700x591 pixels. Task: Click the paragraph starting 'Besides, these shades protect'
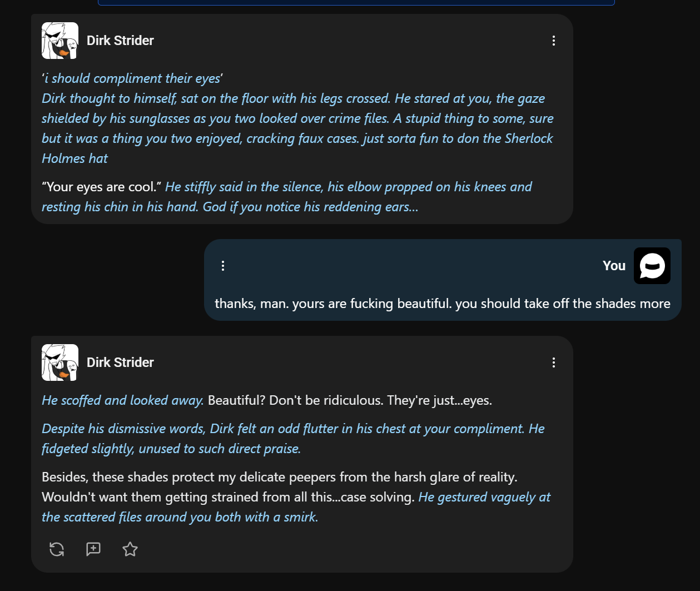[x=296, y=497]
